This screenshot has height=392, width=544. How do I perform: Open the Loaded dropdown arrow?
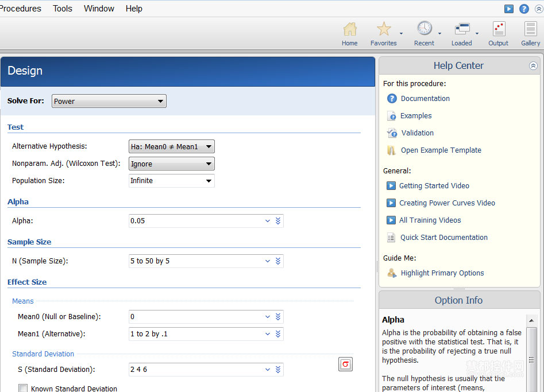pyautogui.click(x=477, y=34)
